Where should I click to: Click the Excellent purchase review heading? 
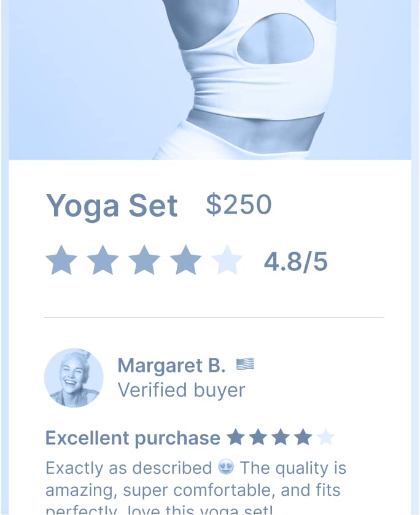[x=133, y=438]
